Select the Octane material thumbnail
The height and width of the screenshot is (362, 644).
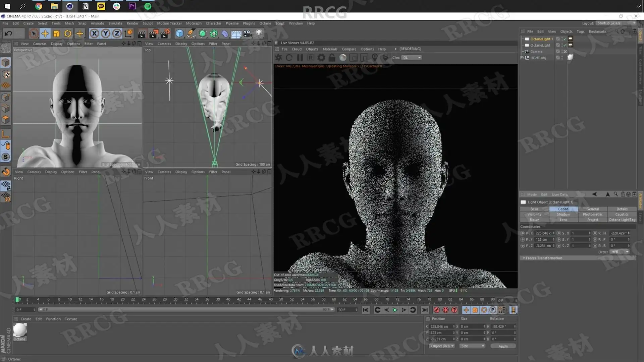click(x=20, y=330)
